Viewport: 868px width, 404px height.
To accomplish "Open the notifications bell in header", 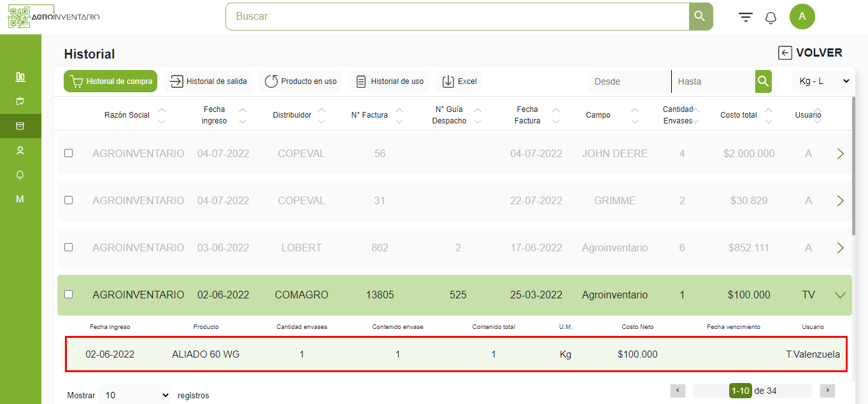I will [x=771, y=17].
